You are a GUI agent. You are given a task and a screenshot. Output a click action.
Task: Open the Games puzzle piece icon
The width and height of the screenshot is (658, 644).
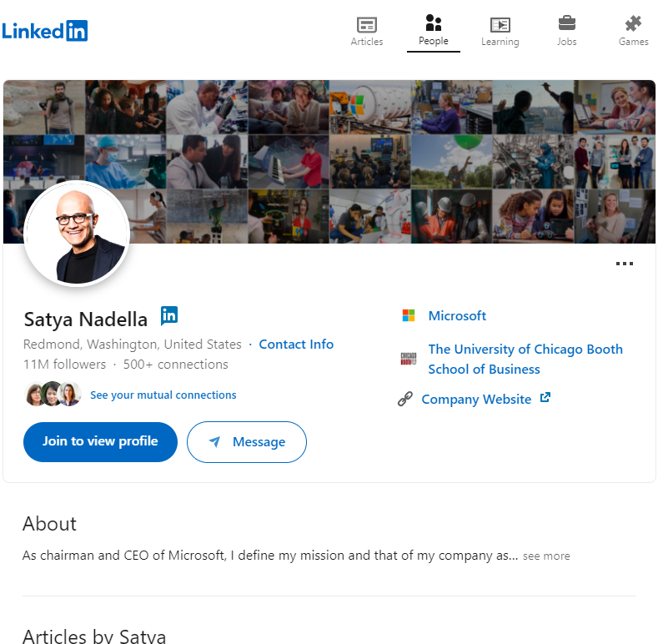633,23
